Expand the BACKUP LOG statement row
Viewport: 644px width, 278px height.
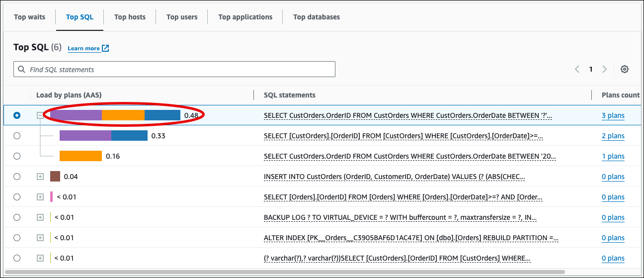coord(40,217)
